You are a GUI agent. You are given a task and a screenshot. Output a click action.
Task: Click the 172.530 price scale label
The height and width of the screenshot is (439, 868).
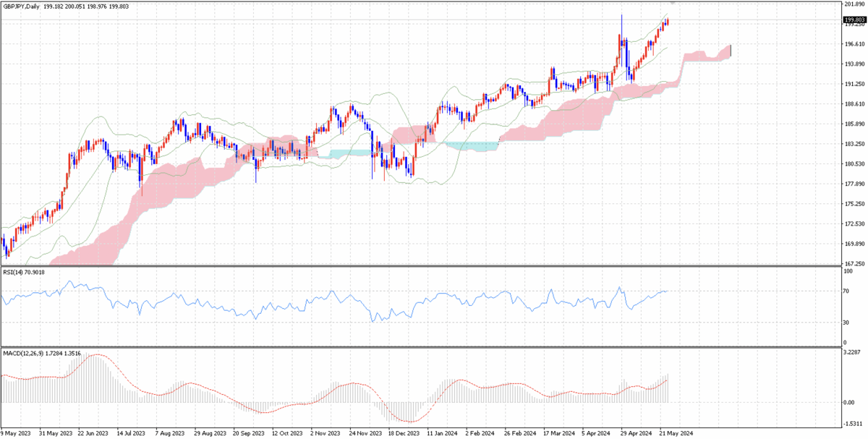[855, 224]
